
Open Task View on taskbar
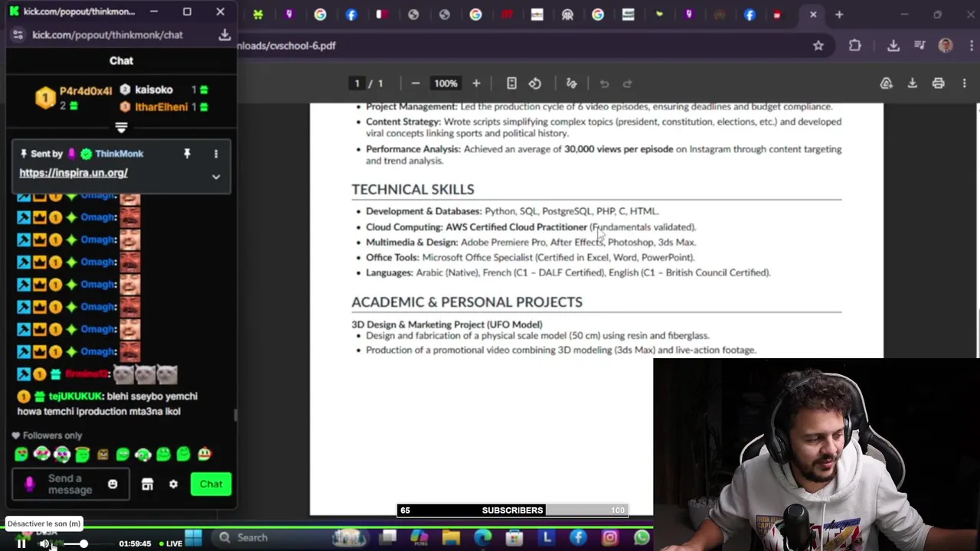point(389,538)
